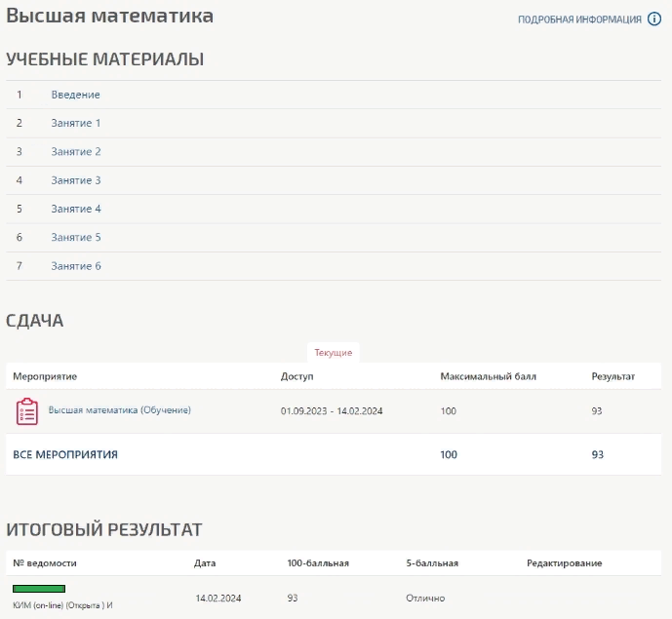
Task: Click the № ведомости column header
Action: pos(44,563)
